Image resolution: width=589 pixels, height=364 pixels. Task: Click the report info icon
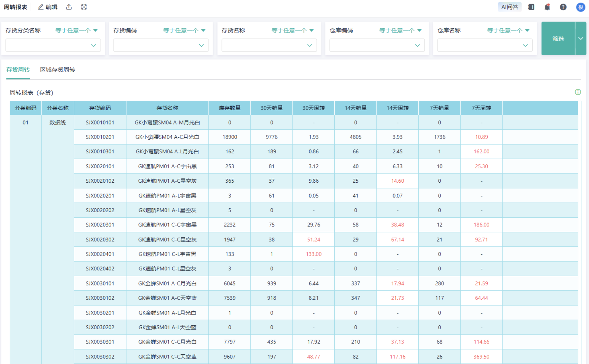point(578,92)
